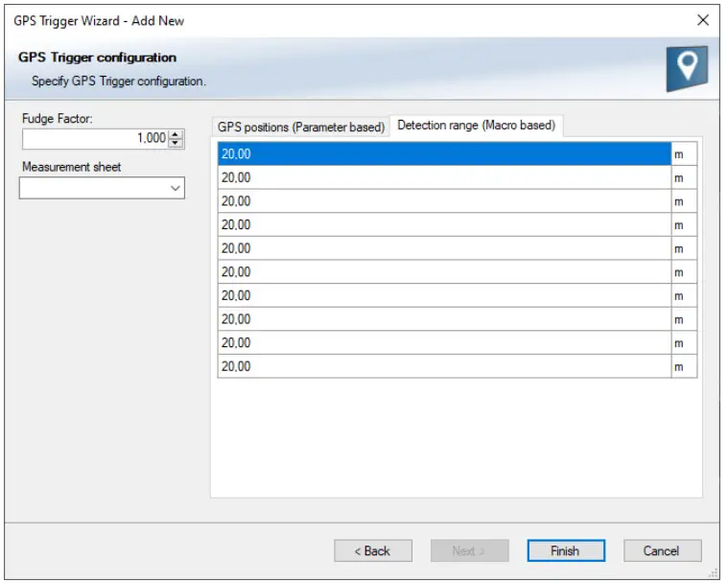Viewport: 728px width, 583px height.
Task: Click the Fudge Factor value field
Action: [x=96, y=138]
